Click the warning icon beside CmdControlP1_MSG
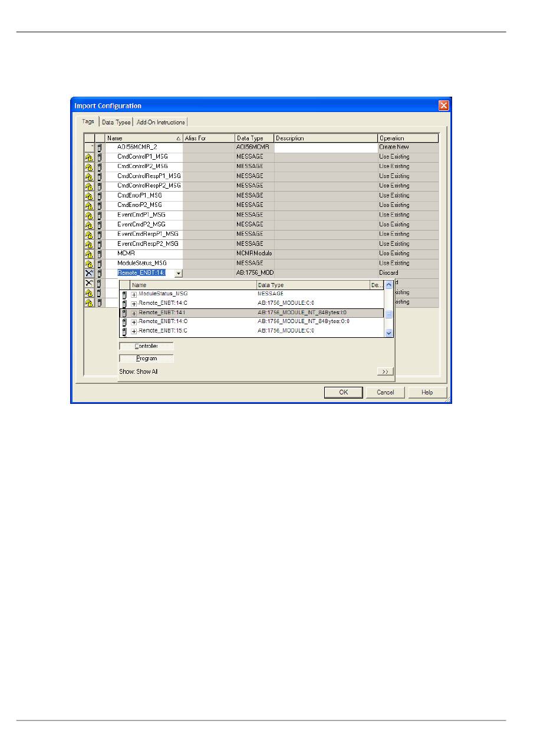This screenshot has width=560, height=747. point(89,157)
